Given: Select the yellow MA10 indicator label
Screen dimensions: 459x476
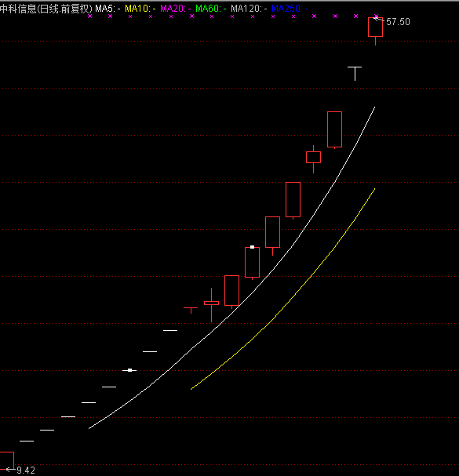Looking at the screenshot, I should (140, 9).
